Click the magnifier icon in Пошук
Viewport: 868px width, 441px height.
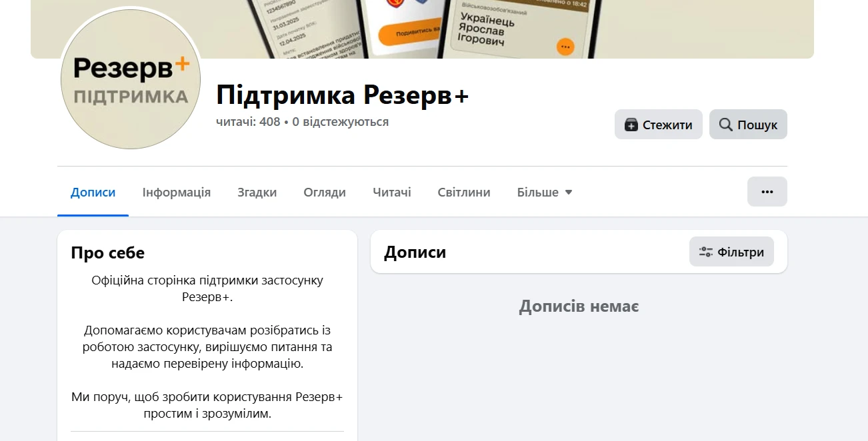tap(726, 125)
